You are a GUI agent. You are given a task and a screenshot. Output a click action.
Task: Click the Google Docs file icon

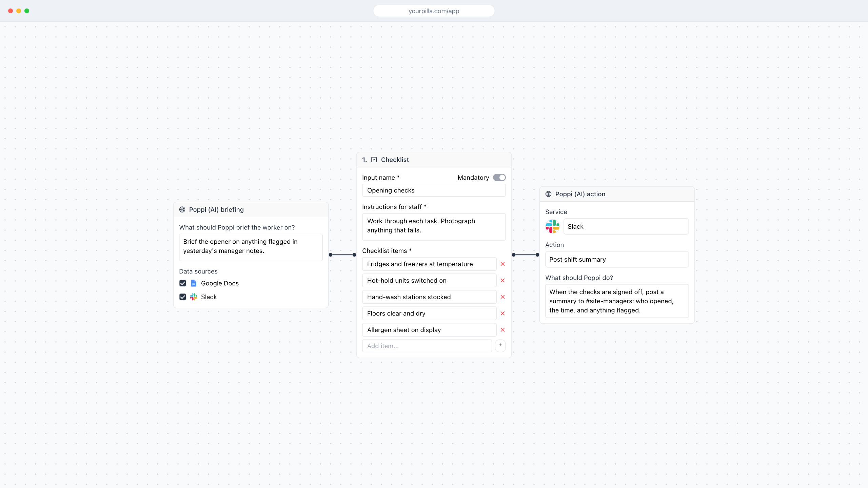tap(194, 283)
